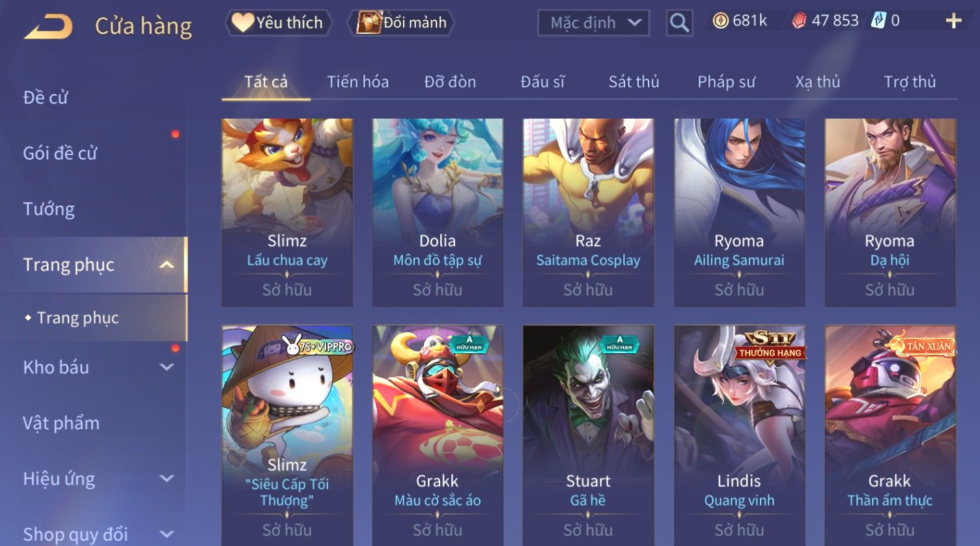The width and height of the screenshot is (980, 546).
Task: Expand the Kho báu sidebar section
Action: [167, 367]
